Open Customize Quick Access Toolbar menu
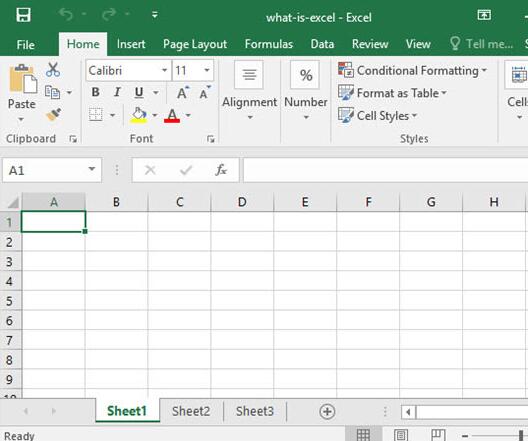 tap(155, 15)
